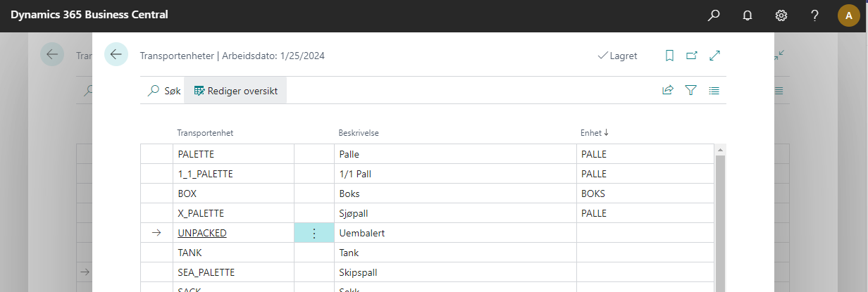Open page in a new window
868x292 pixels.
692,56
